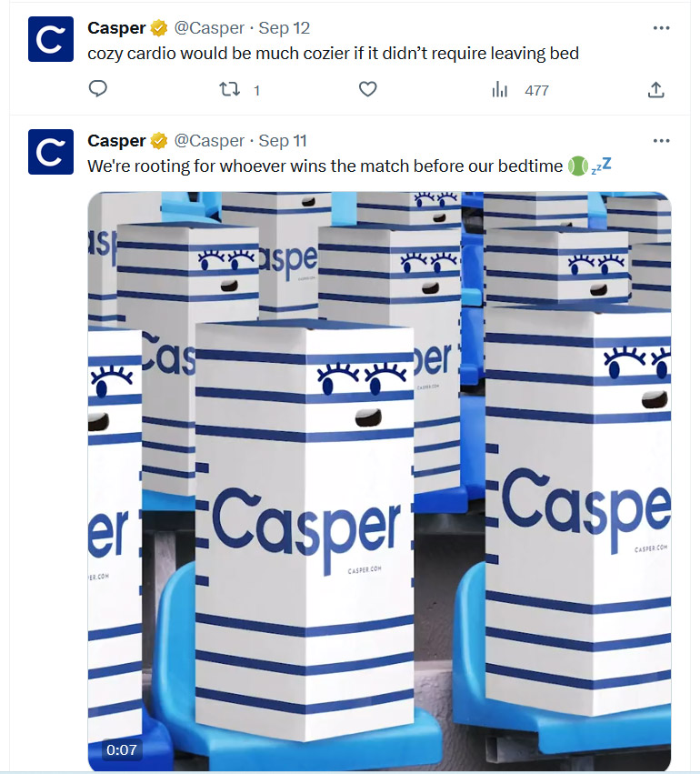Play the Casper boxes video

[x=379, y=481]
